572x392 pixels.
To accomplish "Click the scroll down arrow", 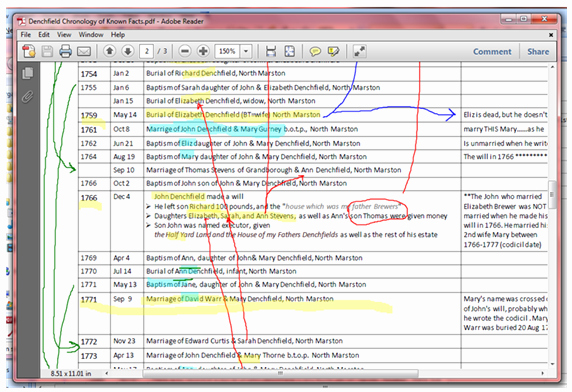I will [552, 364].
